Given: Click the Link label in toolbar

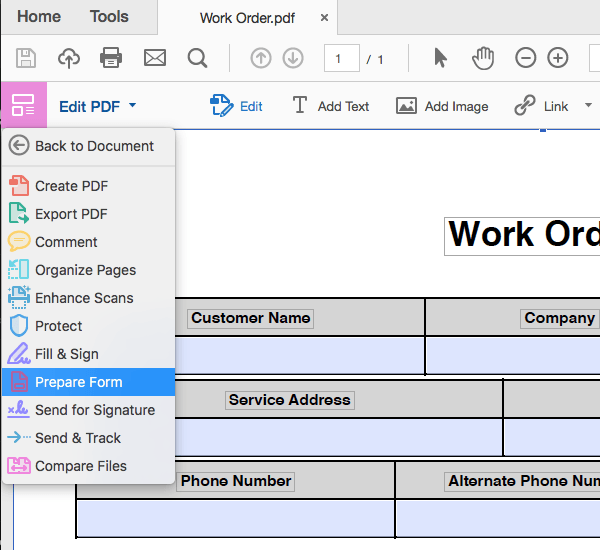Looking at the screenshot, I should point(556,106).
